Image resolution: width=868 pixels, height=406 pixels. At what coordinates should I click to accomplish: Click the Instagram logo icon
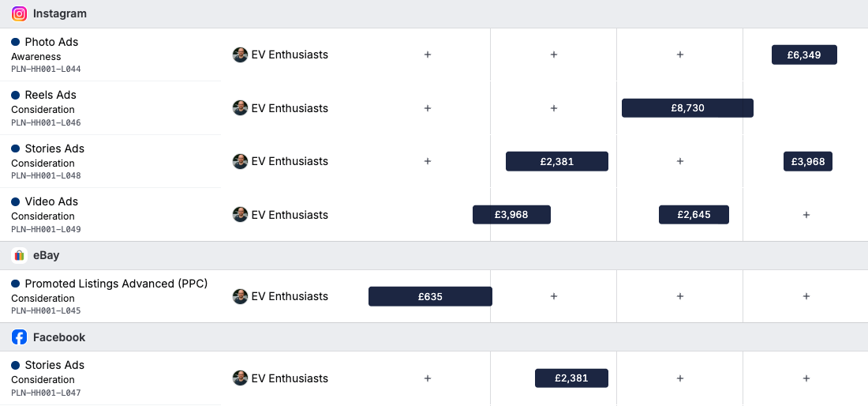20,13
